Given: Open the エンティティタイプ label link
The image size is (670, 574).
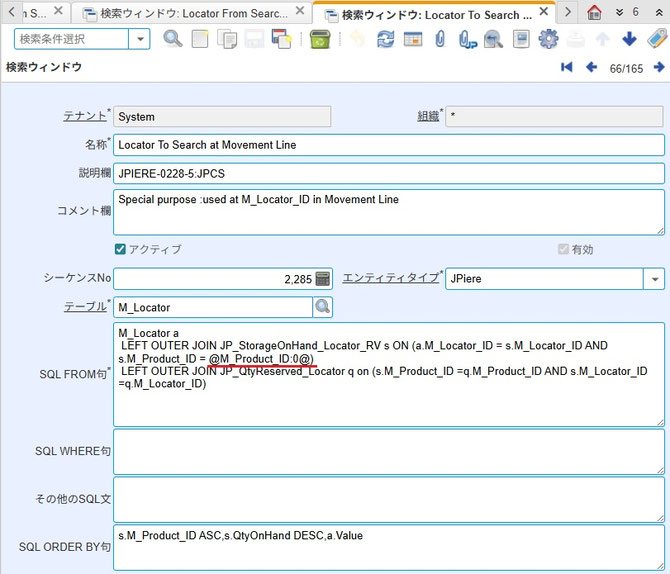Looking at the screenshot, I should [391, 278].
